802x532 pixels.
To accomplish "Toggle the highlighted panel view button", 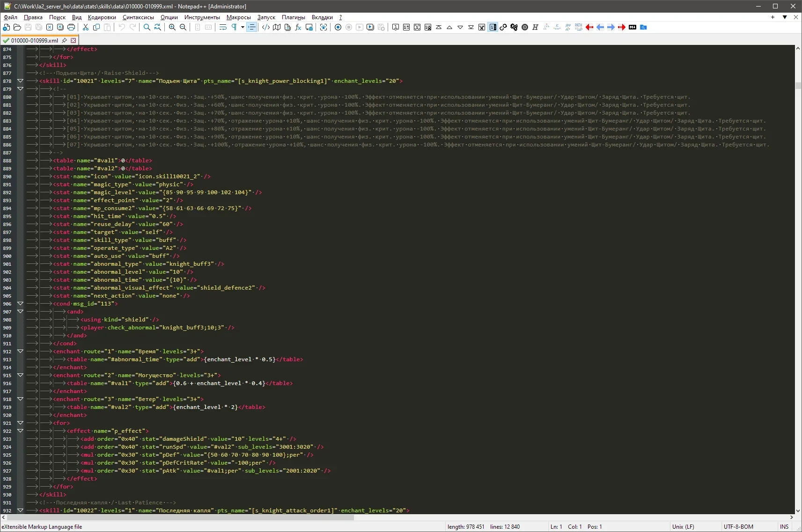I will click(493, 27).
